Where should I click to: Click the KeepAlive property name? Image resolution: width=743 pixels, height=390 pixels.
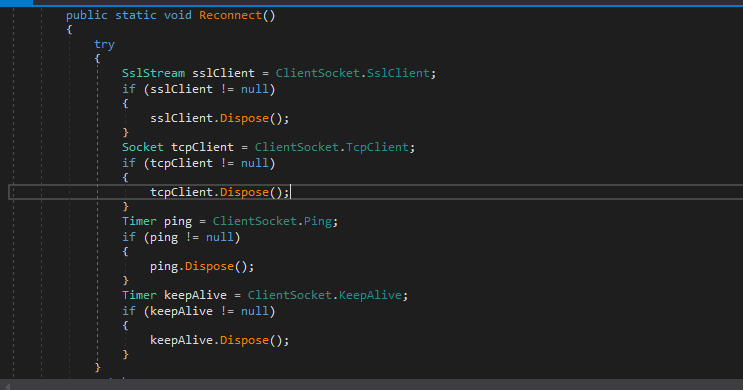click(x=370, y=295)
